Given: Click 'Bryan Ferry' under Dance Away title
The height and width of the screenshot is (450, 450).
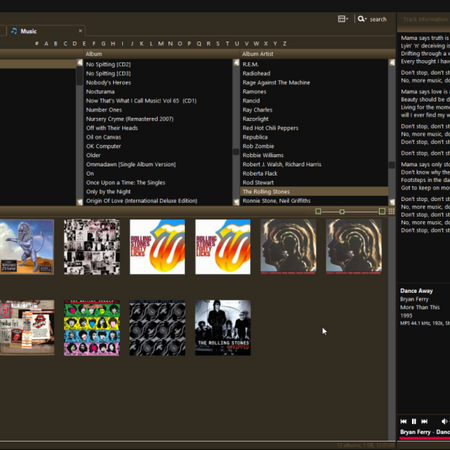Looking at the screenshot, I should click(414, 299).
